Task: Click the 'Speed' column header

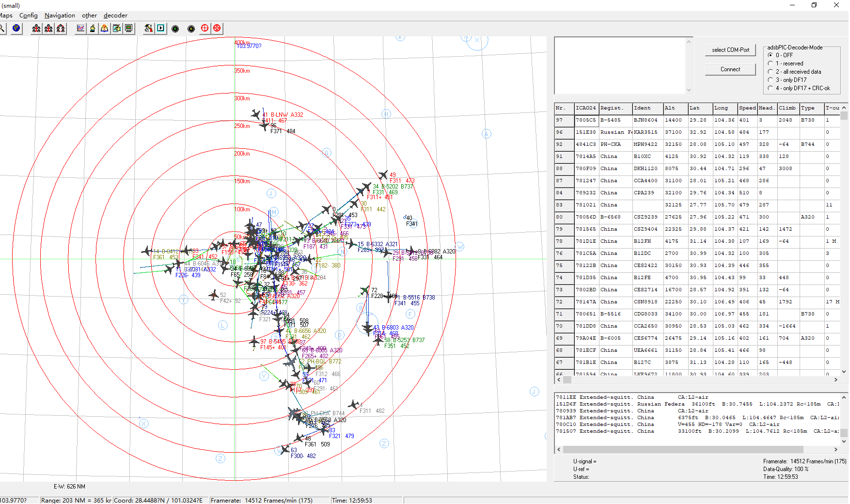Action: [x=747, y=108]
